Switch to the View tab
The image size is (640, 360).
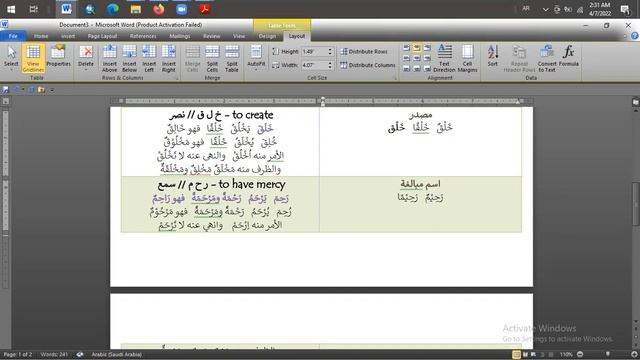pos(239,36)
